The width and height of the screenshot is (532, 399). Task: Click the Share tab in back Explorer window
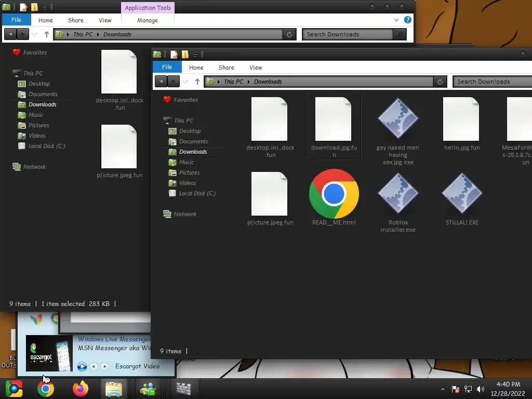tap(76, 20)
